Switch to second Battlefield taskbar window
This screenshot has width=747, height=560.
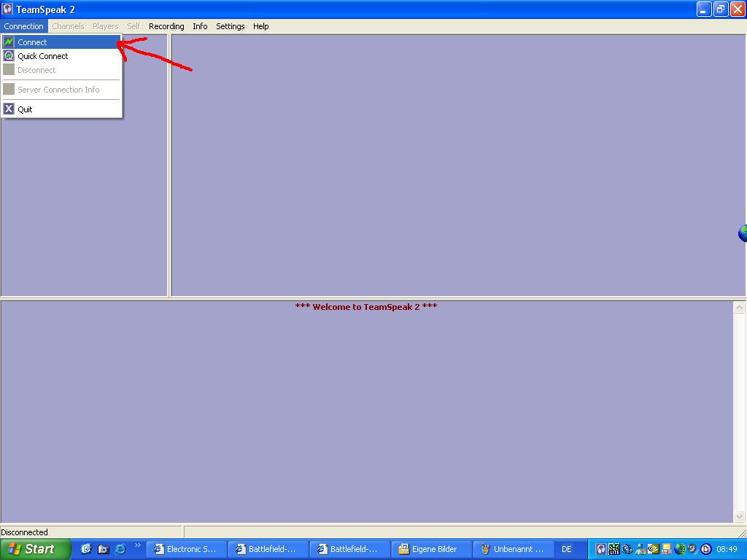tap(350, 549)
